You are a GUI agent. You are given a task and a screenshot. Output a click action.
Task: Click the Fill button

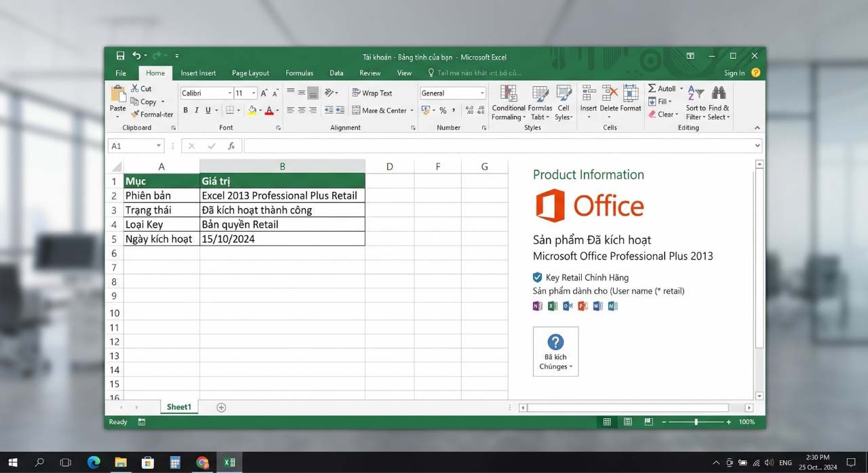pyautogui.click(x=660, y=102)
